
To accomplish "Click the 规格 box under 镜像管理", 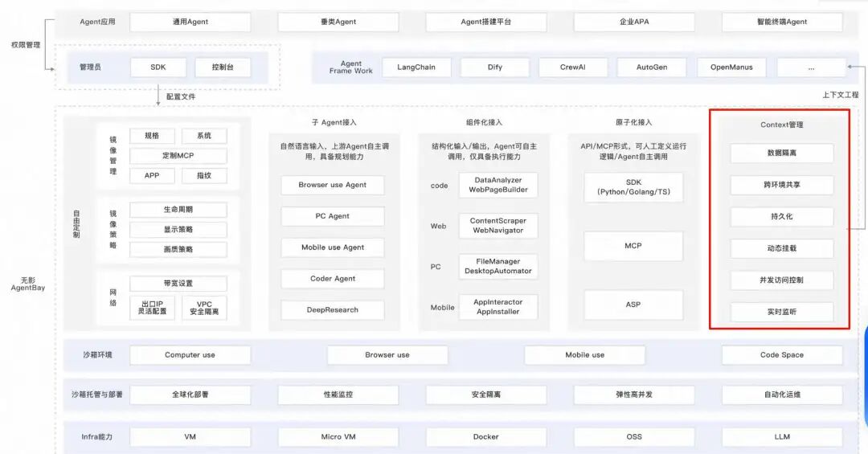I will coord(152,137).
